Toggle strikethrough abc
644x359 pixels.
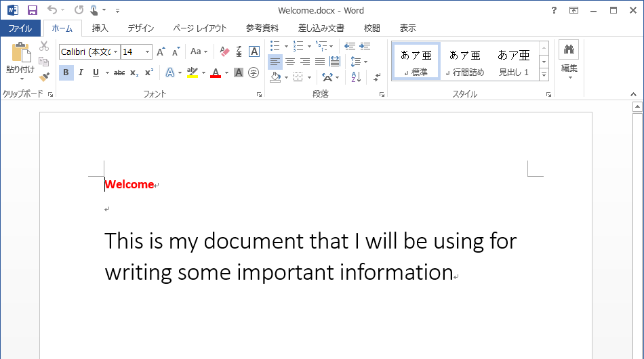119,72
